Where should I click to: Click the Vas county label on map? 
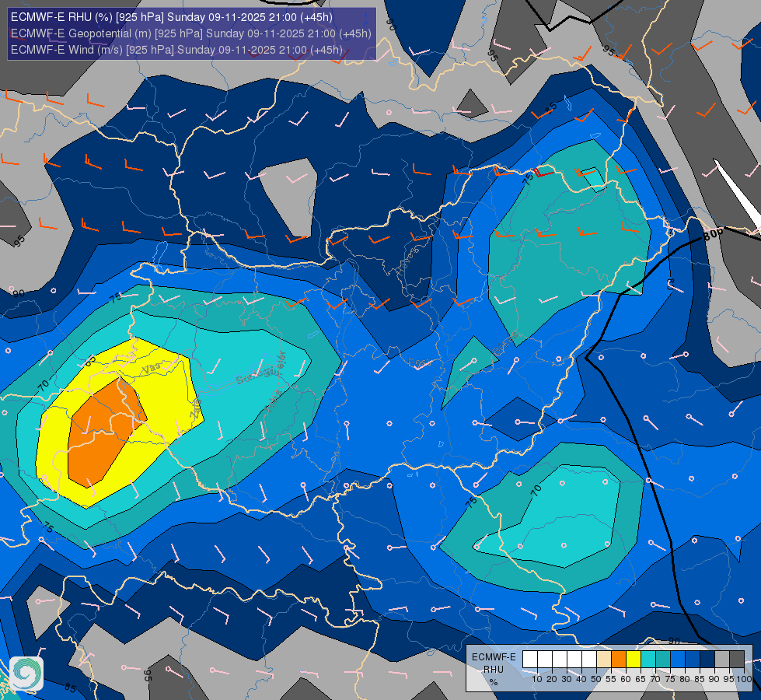pyautogui.click(x=151, y=369)
